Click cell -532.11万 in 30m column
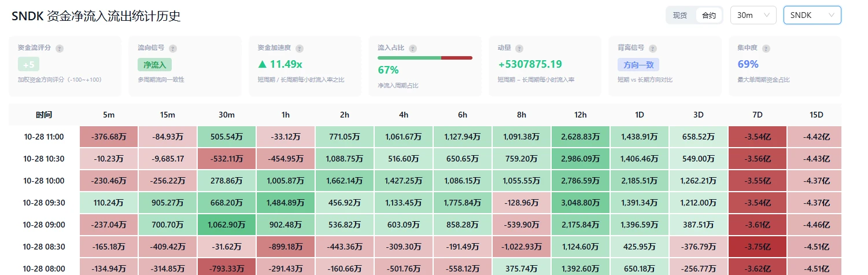 (227, 159)
